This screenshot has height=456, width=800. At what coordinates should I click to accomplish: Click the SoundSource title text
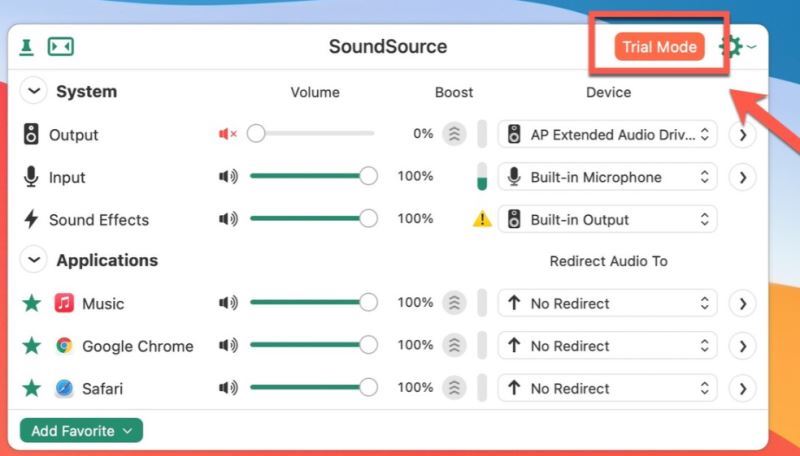click(x=388, y=46)
